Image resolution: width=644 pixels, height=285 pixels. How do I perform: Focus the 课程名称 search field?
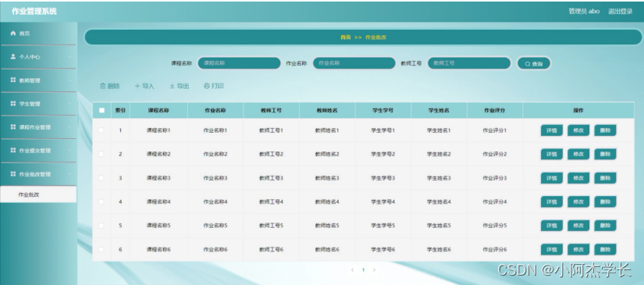[x=239, y=63]
